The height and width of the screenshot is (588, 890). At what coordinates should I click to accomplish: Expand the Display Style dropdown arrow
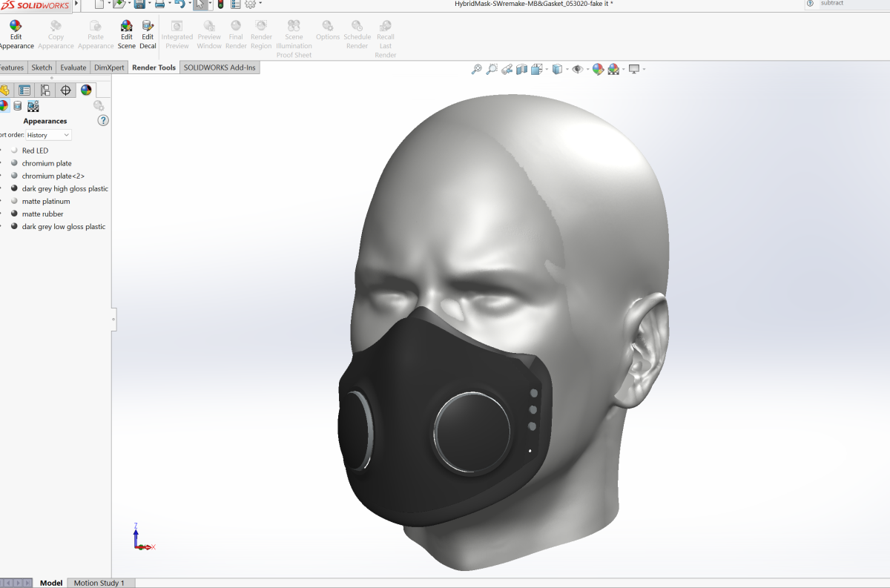pyautogui.click(x=567, y=69)
